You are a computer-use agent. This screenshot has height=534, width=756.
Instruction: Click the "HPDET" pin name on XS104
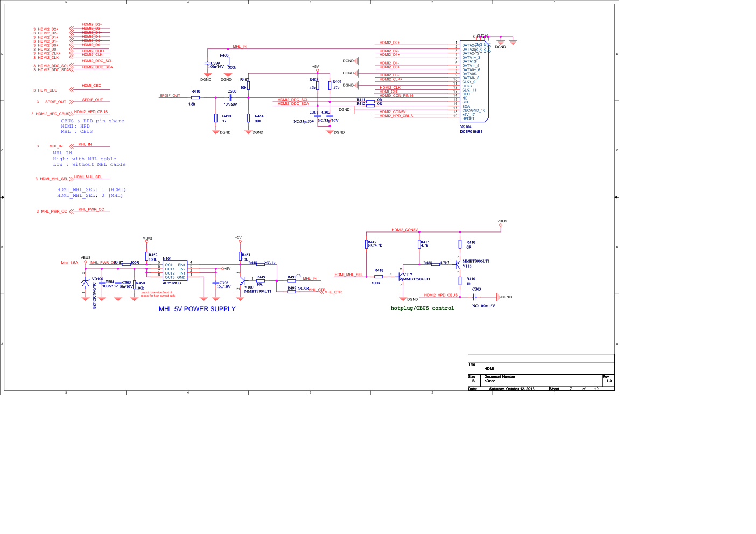(x=468, y=119)
